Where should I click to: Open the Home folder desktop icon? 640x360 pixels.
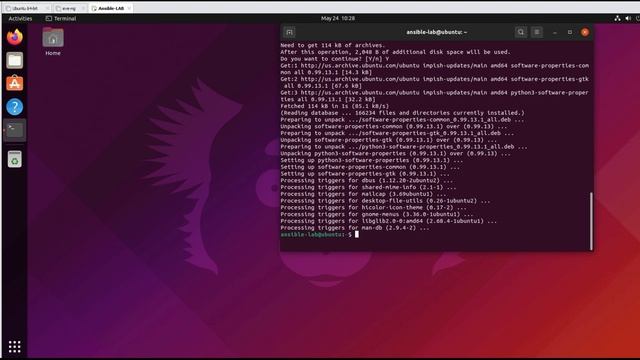pyautogui.click(x=53, y=42)
